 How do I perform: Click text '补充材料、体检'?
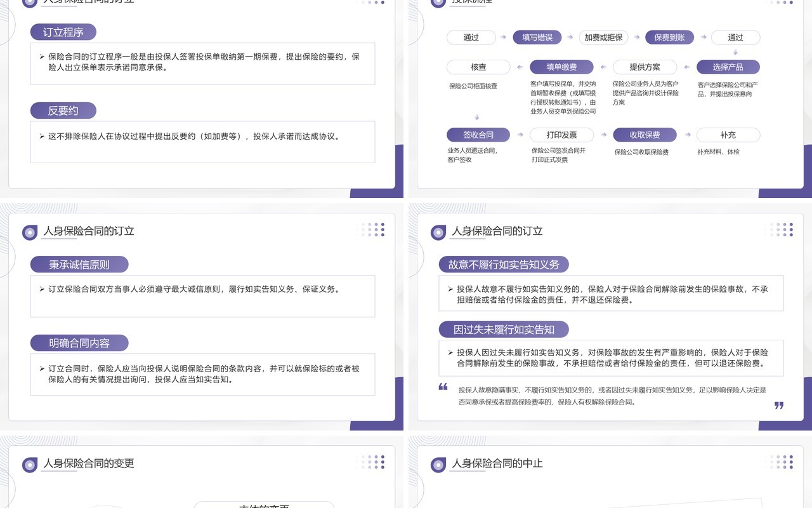718,152
